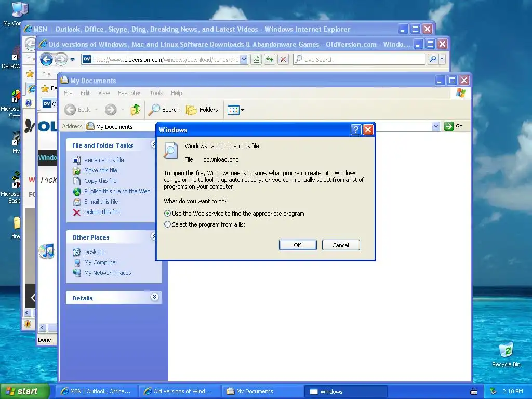Collapse the Other Places panel
This screenshot has height=399, width=532.
(153, 236)
